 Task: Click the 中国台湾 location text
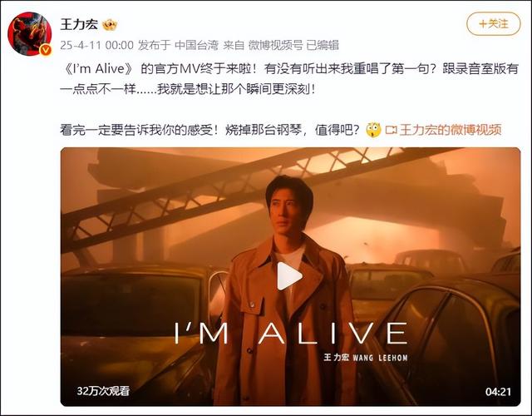(196, 45)
